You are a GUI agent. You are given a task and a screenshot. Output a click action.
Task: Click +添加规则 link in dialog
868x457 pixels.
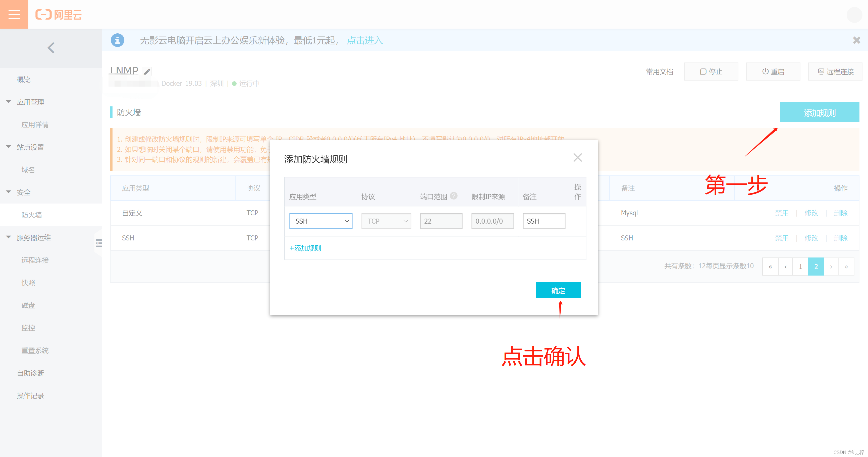coord(305,248)
